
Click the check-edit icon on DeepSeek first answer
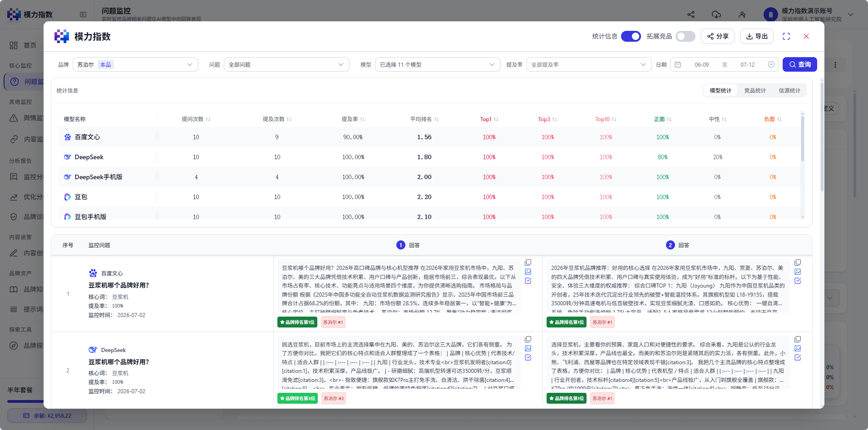tap(528, 357)
